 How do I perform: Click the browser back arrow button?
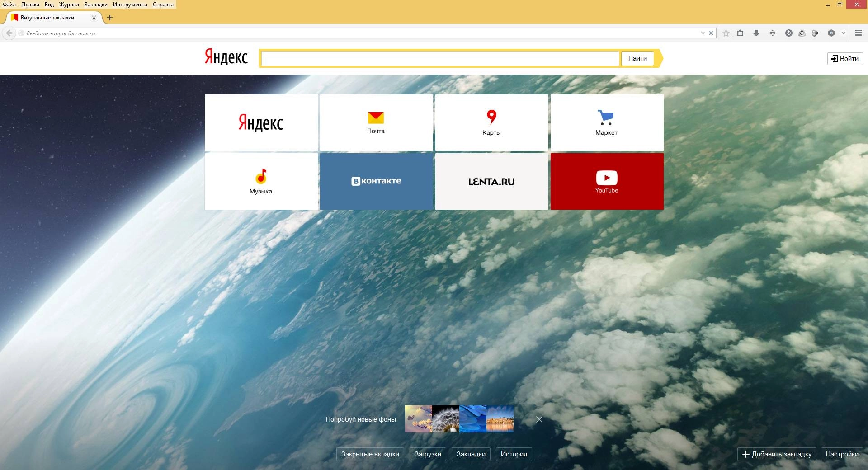(9, 33)
